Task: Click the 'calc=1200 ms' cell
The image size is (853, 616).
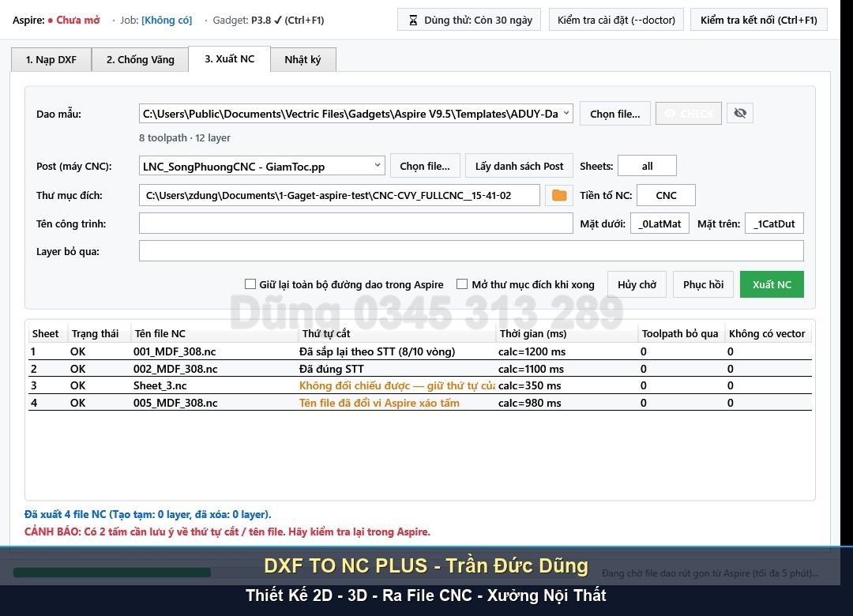Action: [x=532, y=351]
